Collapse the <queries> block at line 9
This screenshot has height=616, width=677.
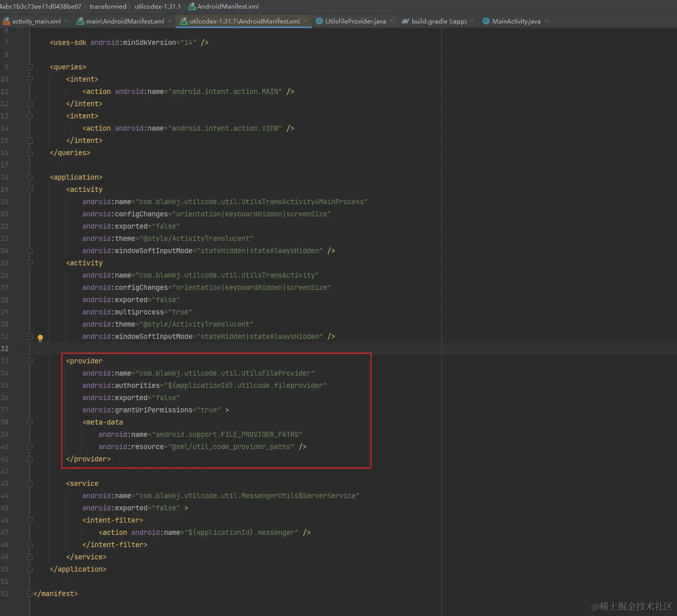click(30, 67)
